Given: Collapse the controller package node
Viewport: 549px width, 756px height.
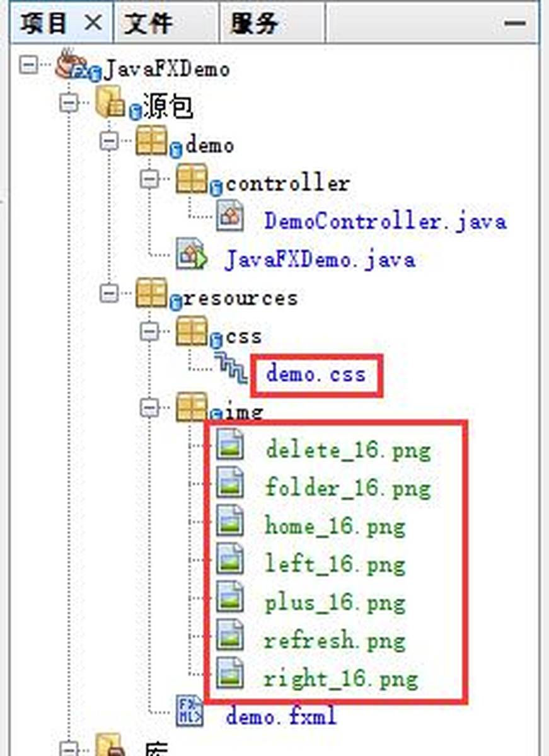Looking at the screenshot, I should tap(149, 179).
